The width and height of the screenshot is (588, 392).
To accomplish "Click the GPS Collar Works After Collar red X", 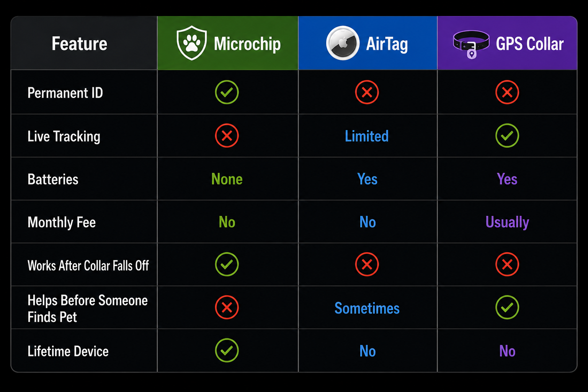I will [507, 264].
